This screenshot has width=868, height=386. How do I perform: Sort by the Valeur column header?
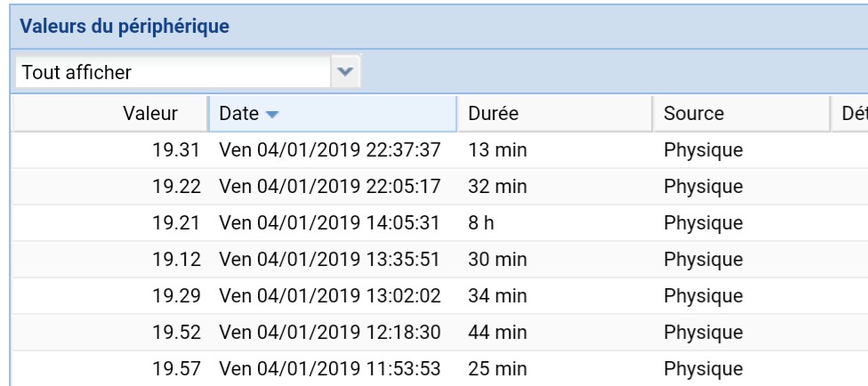click(150, 114)
